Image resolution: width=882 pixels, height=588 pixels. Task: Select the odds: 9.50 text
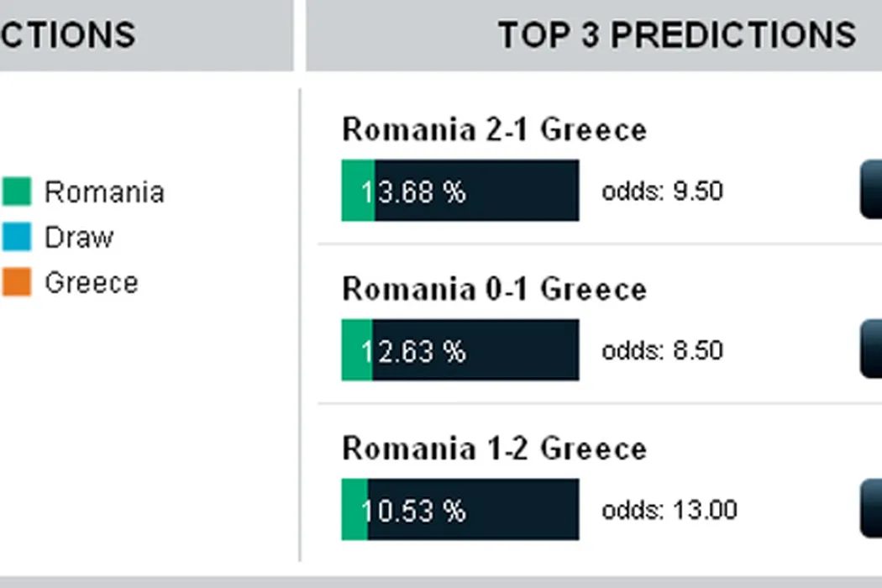[662, 192]
